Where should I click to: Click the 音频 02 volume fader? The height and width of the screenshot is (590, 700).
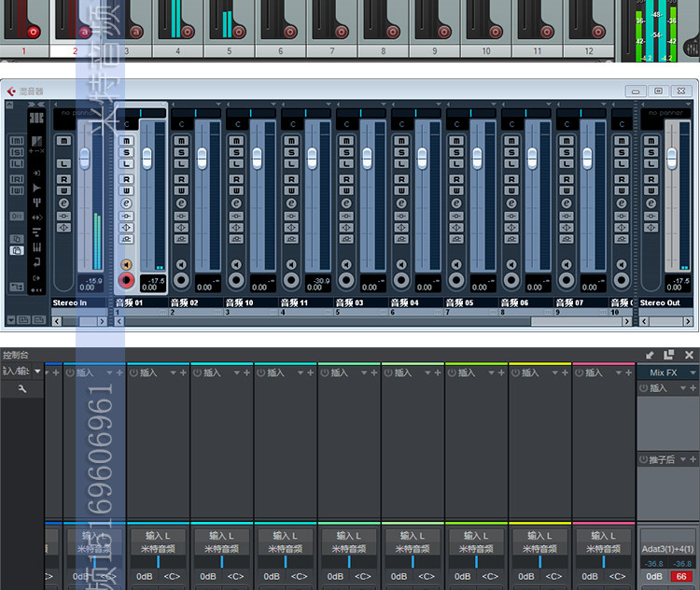202,158
